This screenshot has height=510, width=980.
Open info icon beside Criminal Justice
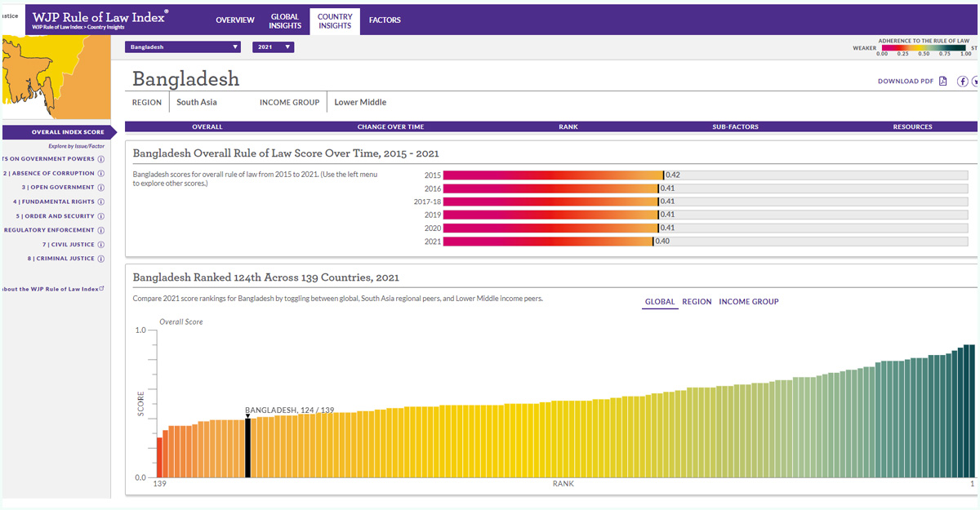click(101, 259)
